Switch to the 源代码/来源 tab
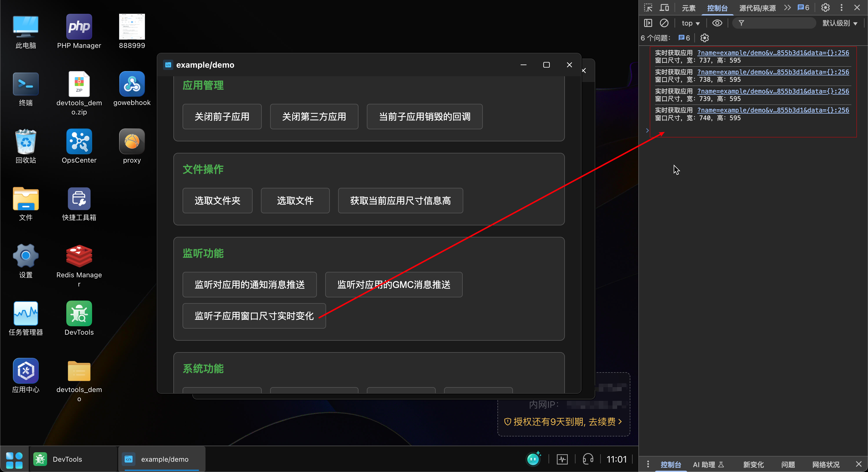 [x=757, y=8]
